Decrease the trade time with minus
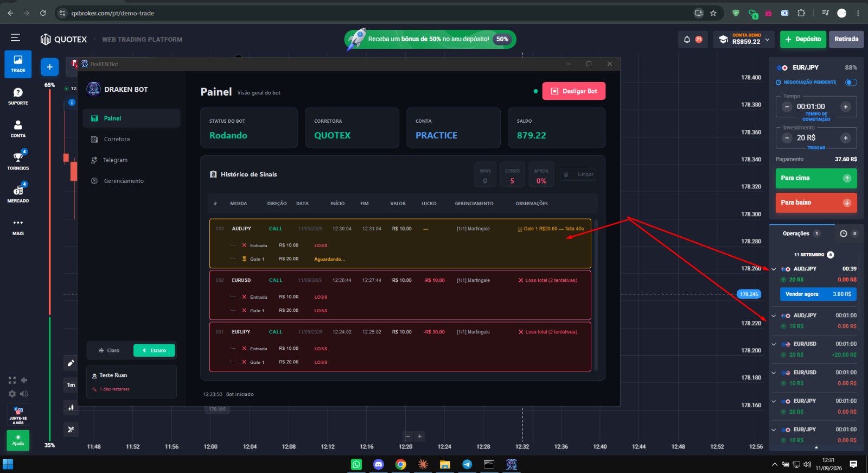 [x=787, y=107]
